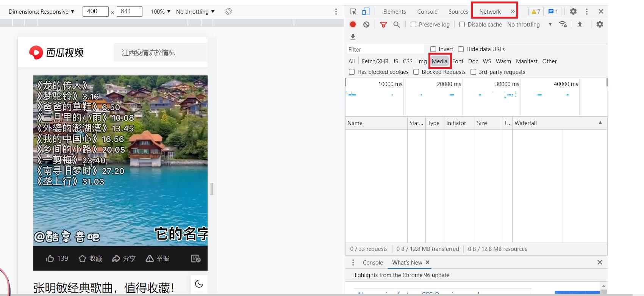Image resolution: width=644 pixels, height=296 pixels.
Task: Enable the Invert filter checkbox
Action: point(433,49)
